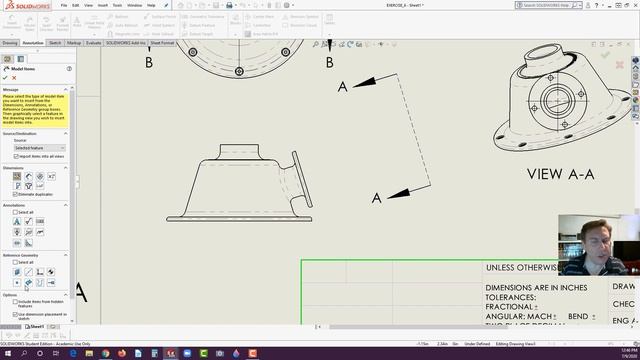
Task: Cancel Model Items with the red X
Action: [x=14, y=78]
